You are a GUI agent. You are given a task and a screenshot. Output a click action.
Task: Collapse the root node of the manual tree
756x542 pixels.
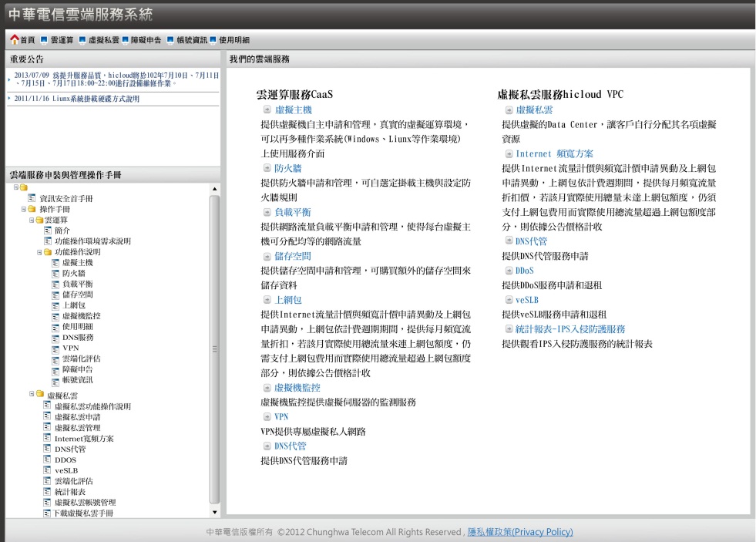pyautogui.click(x=16, y=187)
